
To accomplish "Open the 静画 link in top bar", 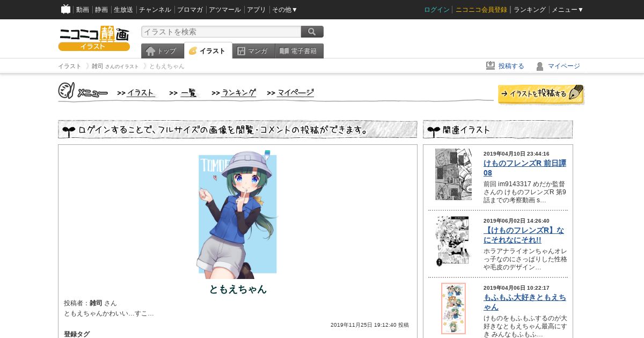I will pyautogui.click(x=101, y=10).
